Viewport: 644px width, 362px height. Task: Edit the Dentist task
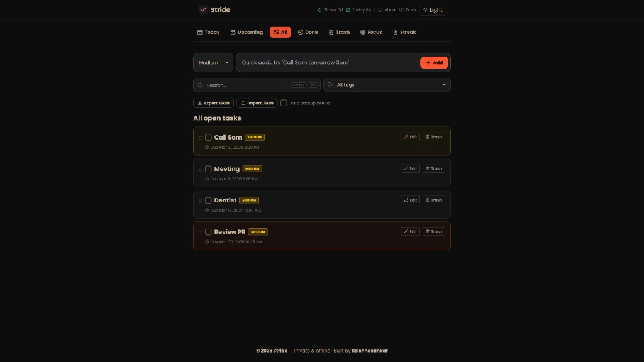[411, 200]
